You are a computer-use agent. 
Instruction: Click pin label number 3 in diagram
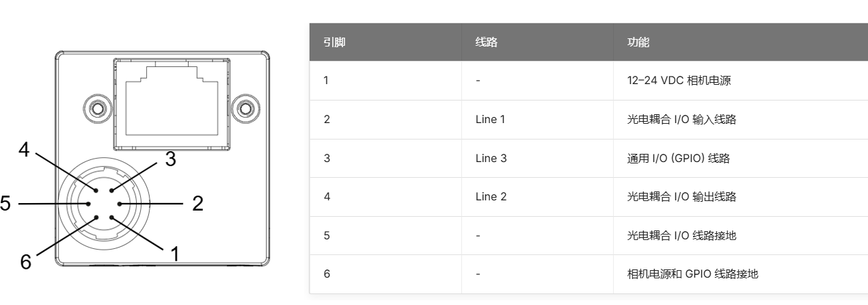(171, 159)
